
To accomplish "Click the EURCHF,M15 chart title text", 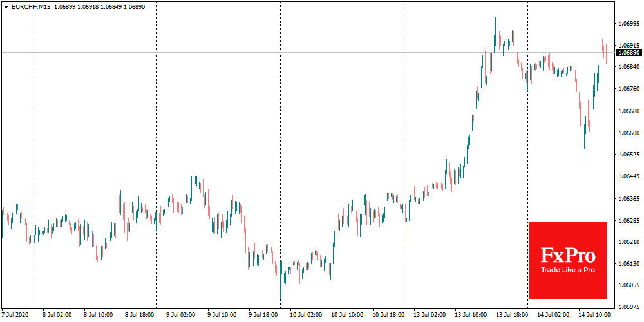I will (32, 6).
